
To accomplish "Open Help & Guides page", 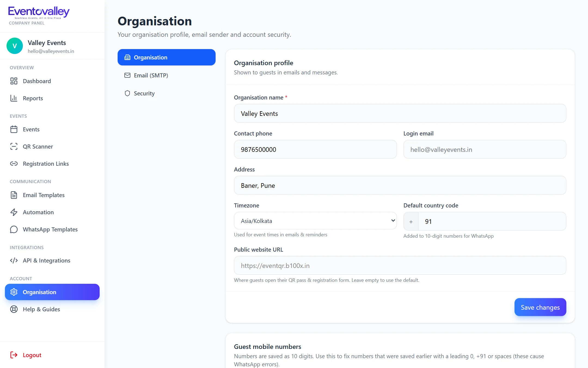I will (52, 309).
